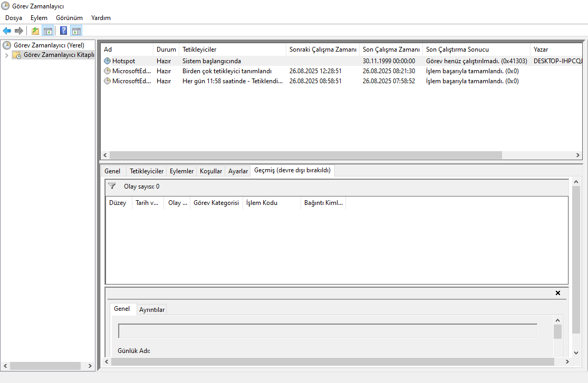Image resolution: width=588 pixels, height=383 pixels.
Task: Click the empty event description text field
Action: [327, 331]
